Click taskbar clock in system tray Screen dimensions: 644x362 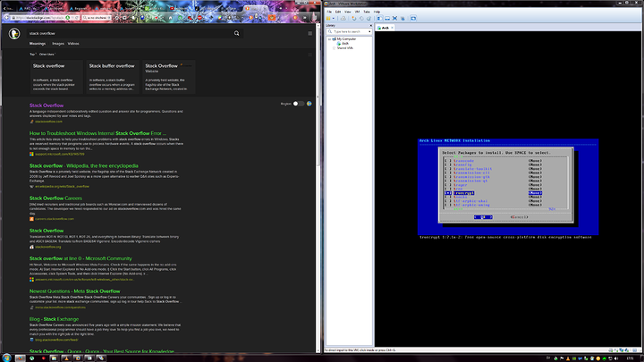click(x=630, y=358)
